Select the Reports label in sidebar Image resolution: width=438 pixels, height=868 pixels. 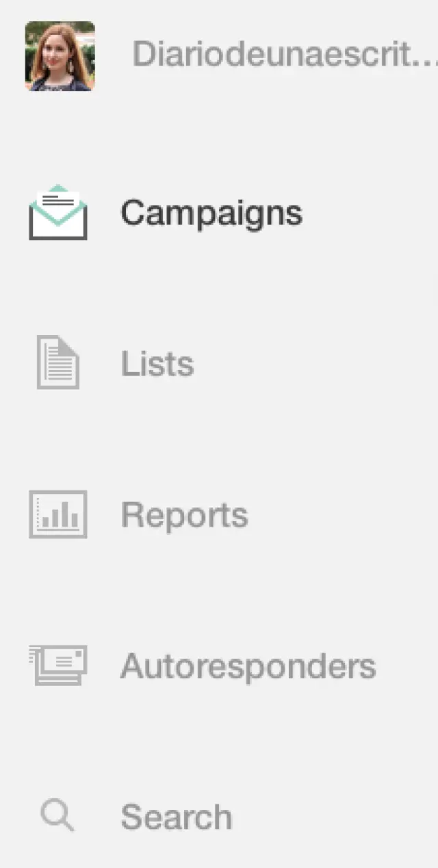[x=185, y=515]
